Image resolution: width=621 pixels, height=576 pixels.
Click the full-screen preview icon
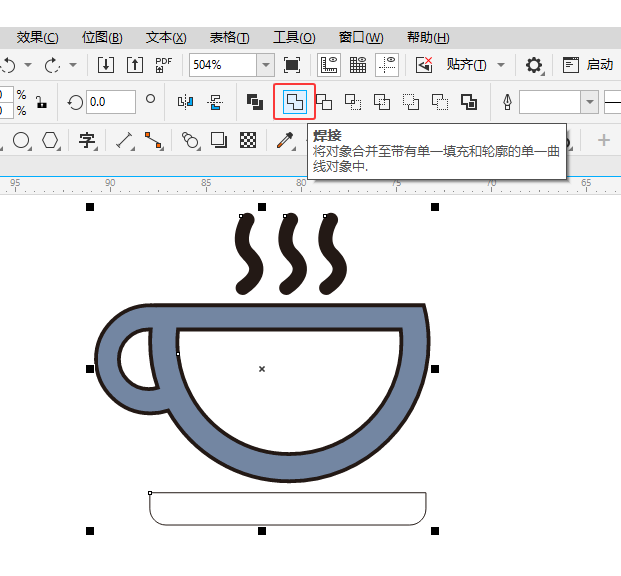[292, 65]
